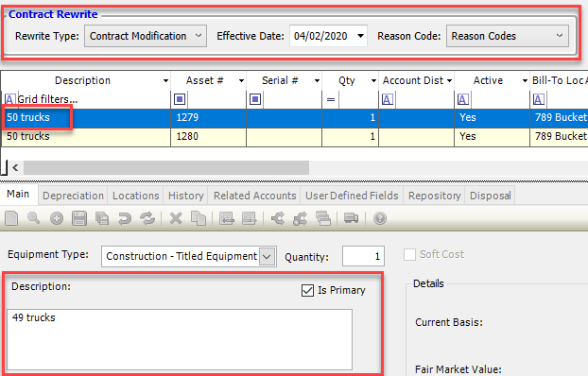Click the floppy disk Save icon

(x=79, y=218)
